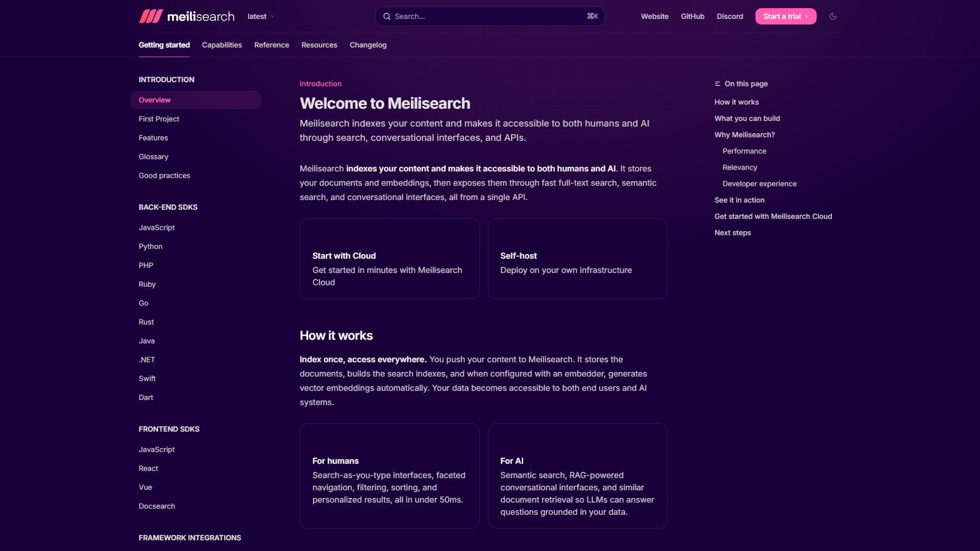This screenshot has height=551, width=980.
Task: Click the Meilisearch logo
Action: tap(186, 16)
